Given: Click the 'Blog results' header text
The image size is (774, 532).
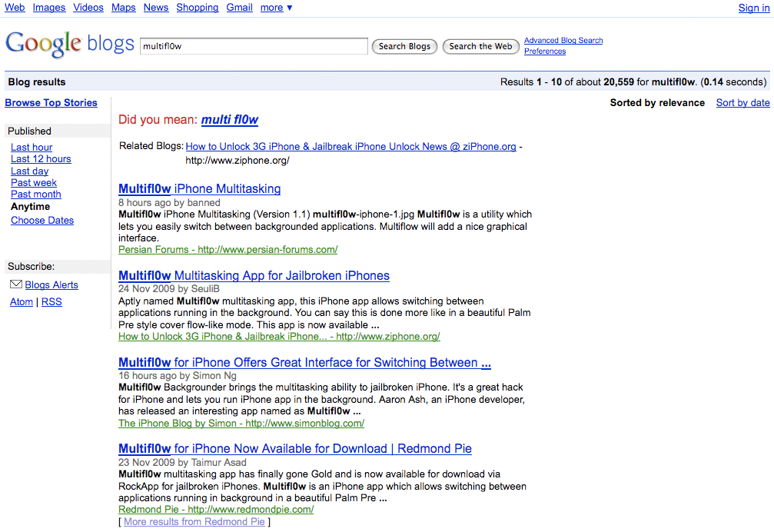Looking at the screenshot, I should [x=37, y=82].
